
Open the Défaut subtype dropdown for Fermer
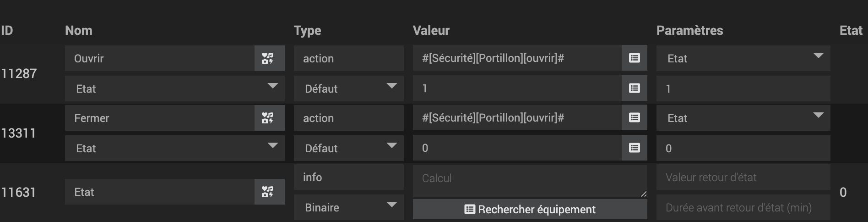(x=348, y=148)
